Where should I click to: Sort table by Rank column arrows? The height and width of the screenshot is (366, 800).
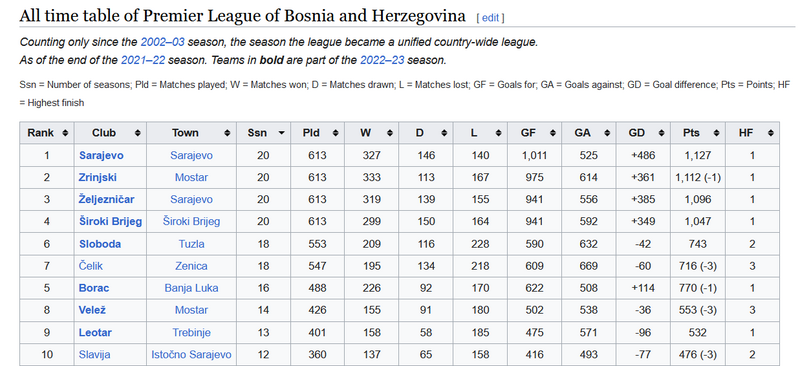[x=65, y=133]
